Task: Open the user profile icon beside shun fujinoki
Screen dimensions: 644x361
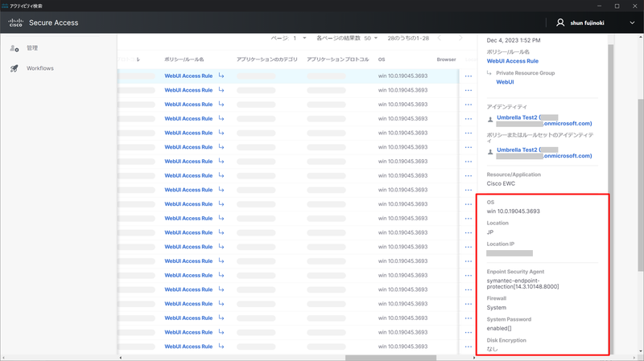Action: 560,23
